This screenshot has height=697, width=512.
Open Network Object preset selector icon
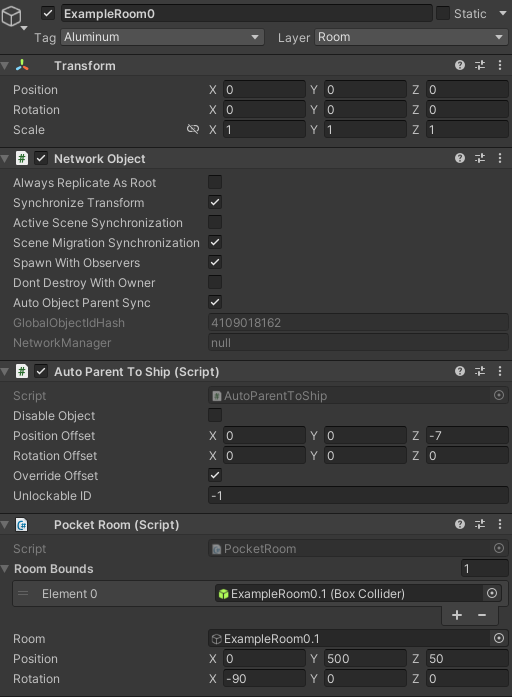tap(480, 158)
